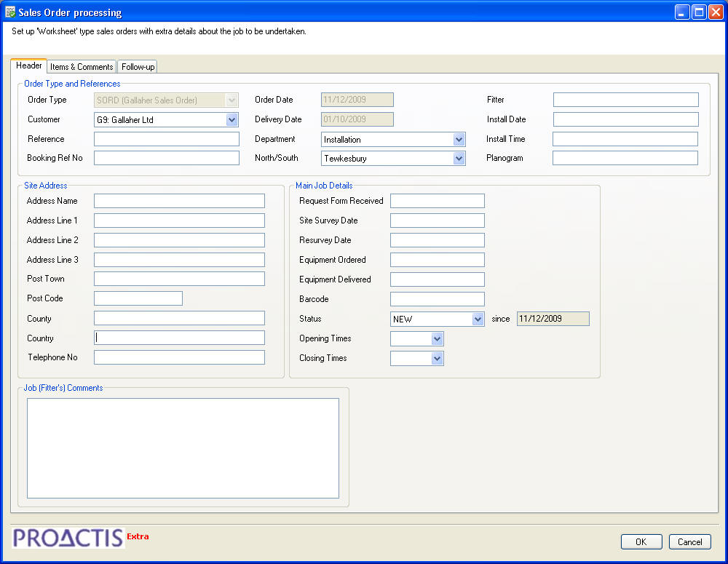
Task: Click into the Reference field
Action: click(x=166, y=139)
